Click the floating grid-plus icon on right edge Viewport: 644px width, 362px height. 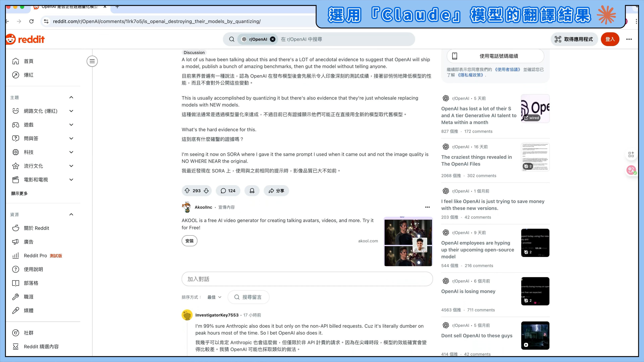click(631, 154)
